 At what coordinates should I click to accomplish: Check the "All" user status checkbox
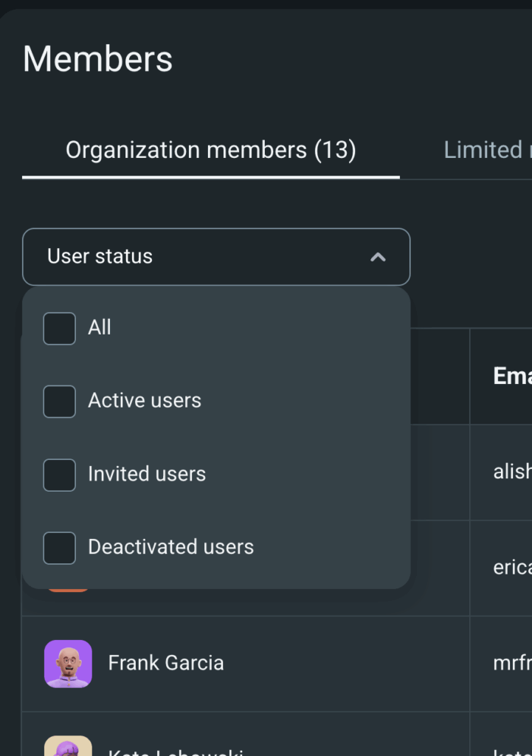pyautogui.click(x=59, y=328)
